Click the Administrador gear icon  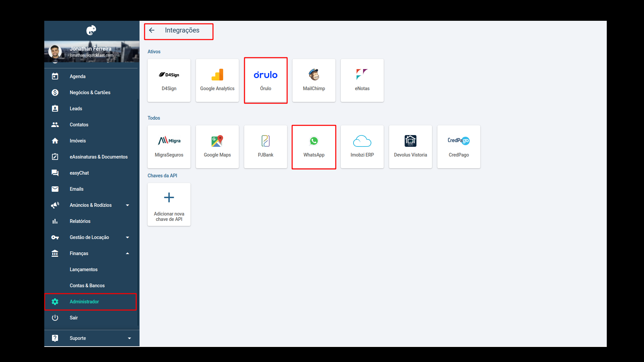(x=55, y=302)
